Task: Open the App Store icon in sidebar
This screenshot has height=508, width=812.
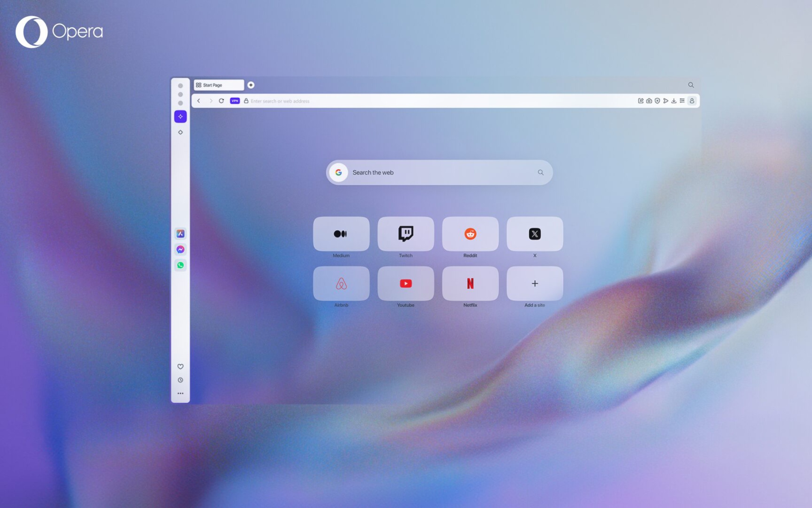Action: point(180,234)
